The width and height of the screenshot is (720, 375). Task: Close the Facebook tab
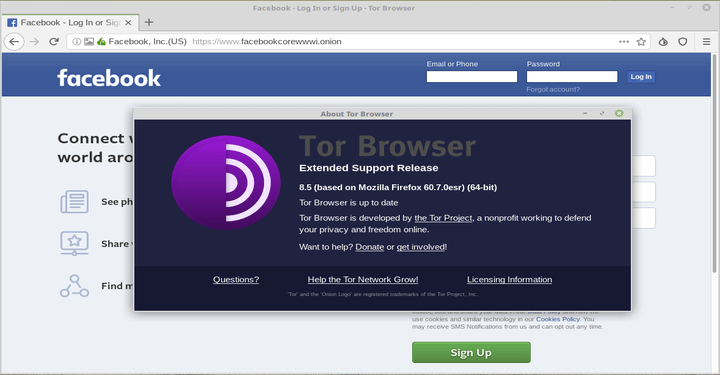pos(128,22)
